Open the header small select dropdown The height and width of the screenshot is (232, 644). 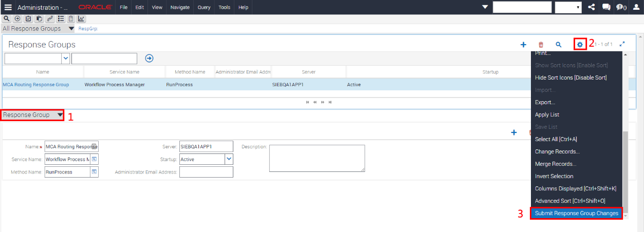(568, 7)
